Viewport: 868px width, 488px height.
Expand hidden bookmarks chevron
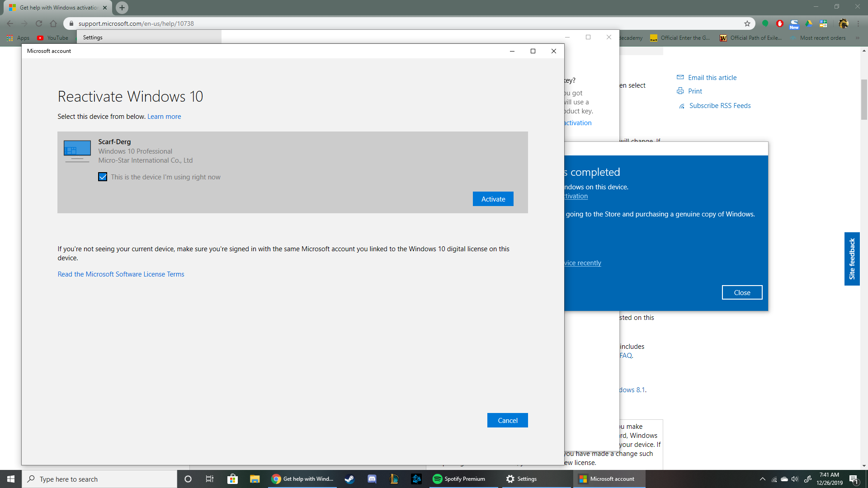point(858,38)
